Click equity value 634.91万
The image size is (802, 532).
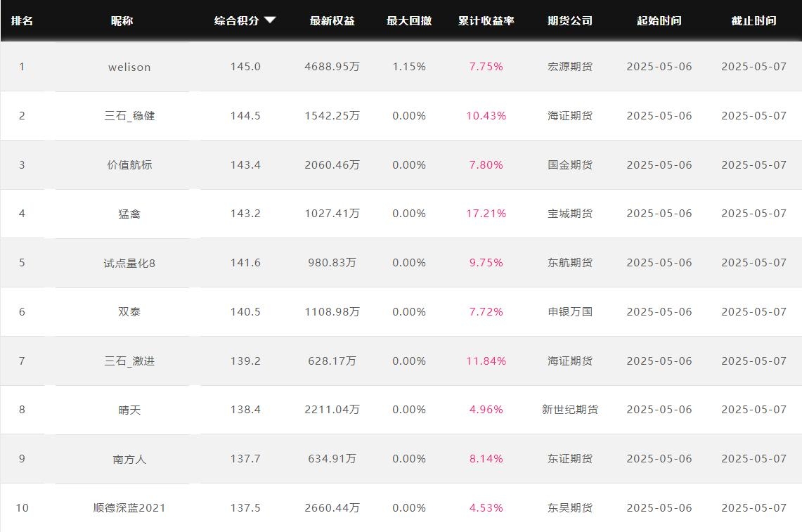[332, 458]
